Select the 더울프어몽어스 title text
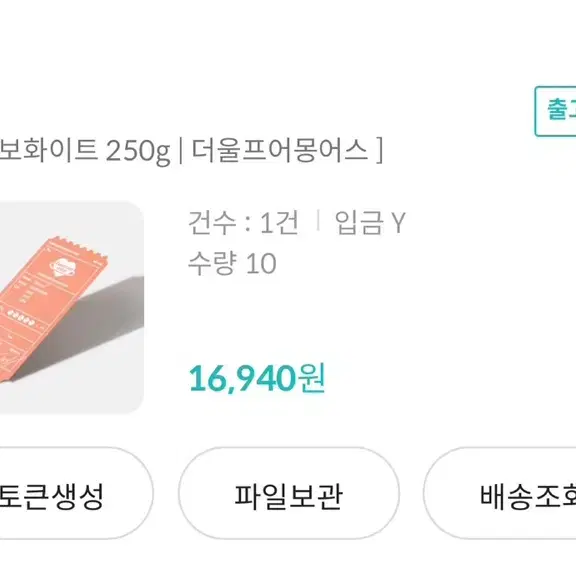 (280, 150)
